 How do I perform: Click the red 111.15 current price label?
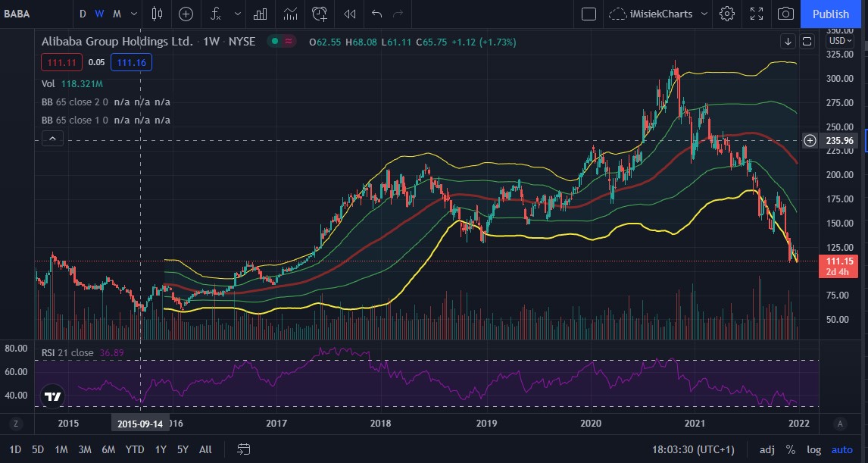838,266
